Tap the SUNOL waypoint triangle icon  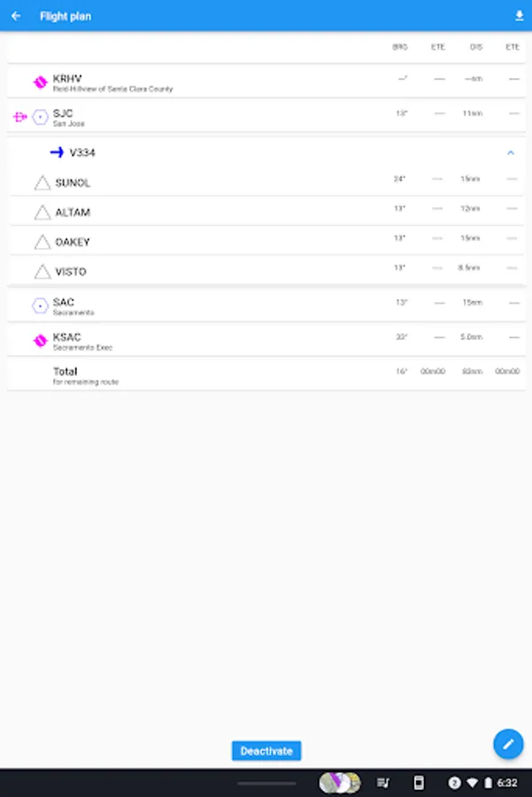(x=42, y=183)
